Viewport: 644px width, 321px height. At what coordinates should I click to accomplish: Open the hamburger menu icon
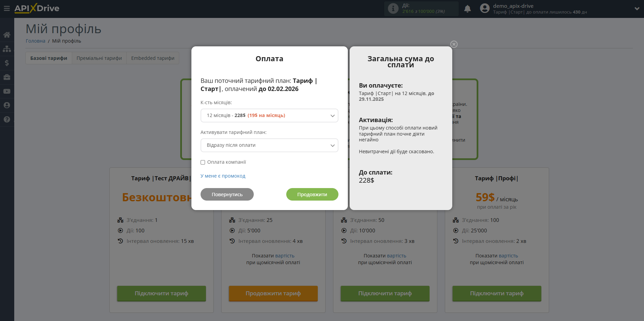point(7,8)
